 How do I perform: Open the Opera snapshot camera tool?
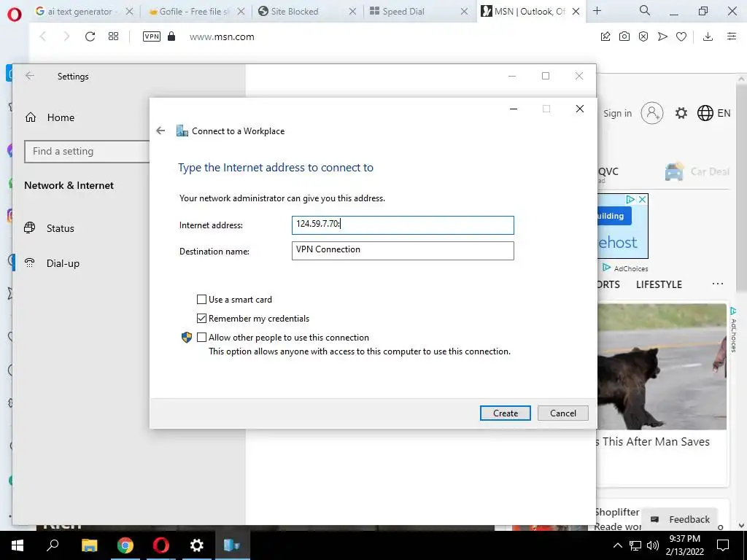[624, 36]
